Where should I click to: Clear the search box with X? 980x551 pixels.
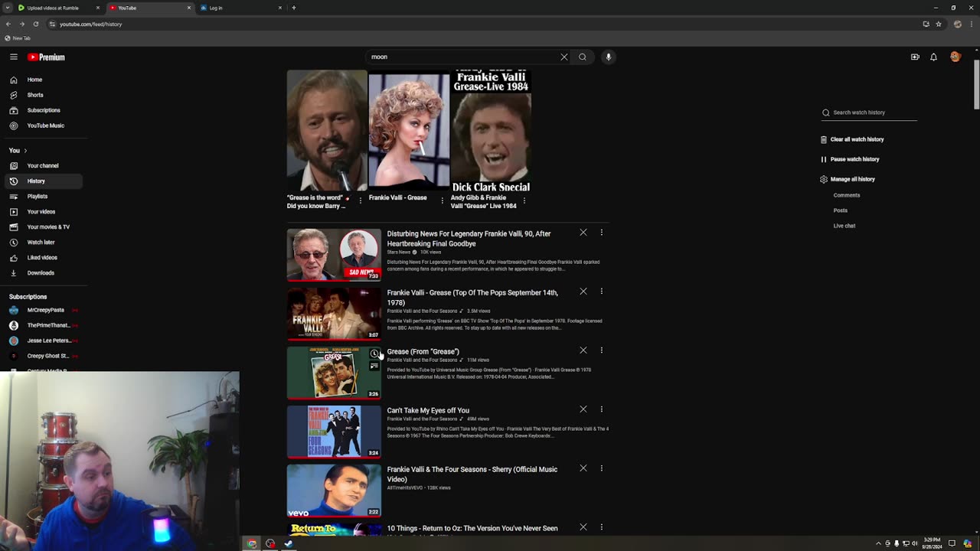[x=564, y=57]
